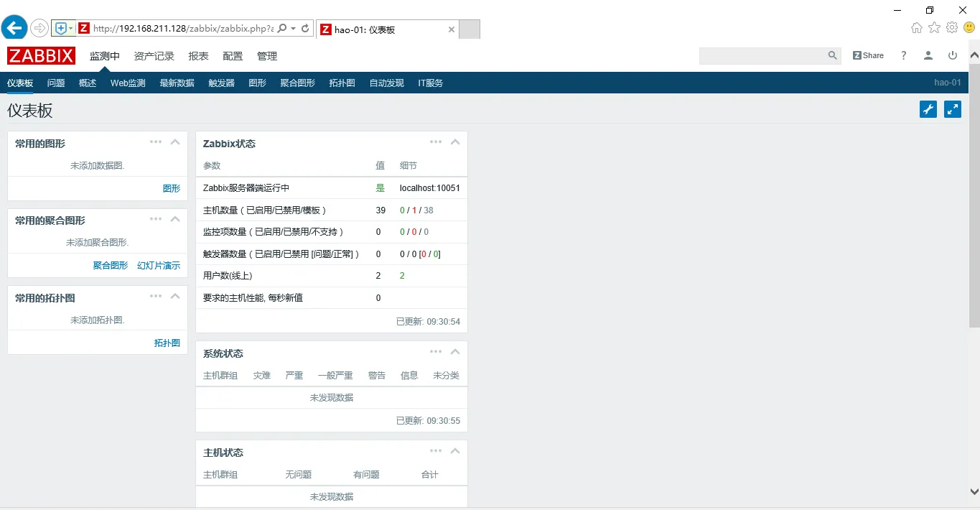Collapse the Zabbix状态 widget
Screen dimensions: 980x510
(455, 142)
